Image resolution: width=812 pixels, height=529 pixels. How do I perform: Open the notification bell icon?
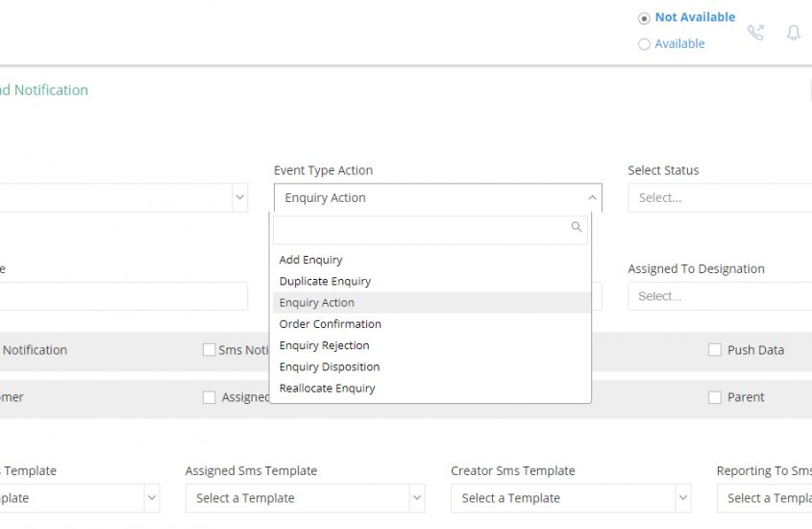pos(794,33)
